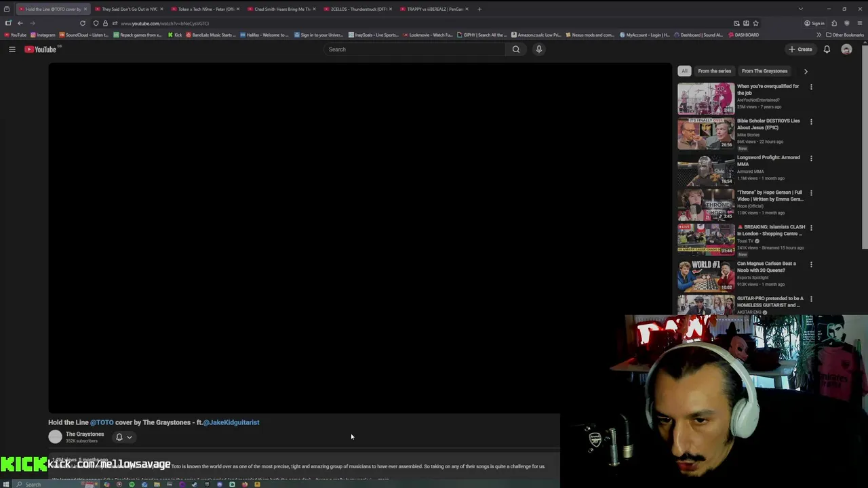This screenshot has height=488, width=868.
Task: Focus the YouTube search box
Action: (x=414, y=49)
